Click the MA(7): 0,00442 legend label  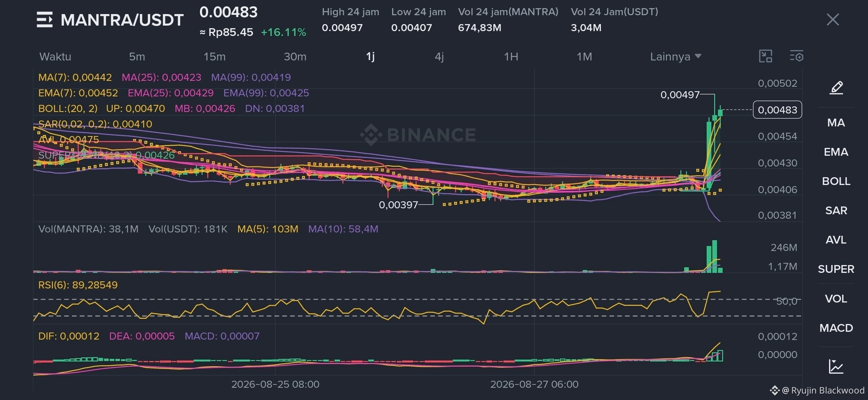75,77
